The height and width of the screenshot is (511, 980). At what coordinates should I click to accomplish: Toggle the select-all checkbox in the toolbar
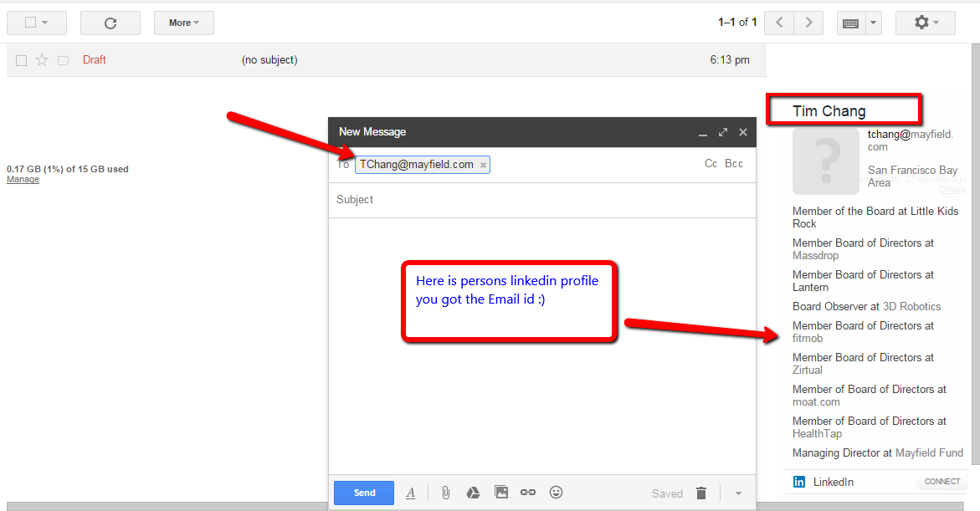(x=31, y=23)
